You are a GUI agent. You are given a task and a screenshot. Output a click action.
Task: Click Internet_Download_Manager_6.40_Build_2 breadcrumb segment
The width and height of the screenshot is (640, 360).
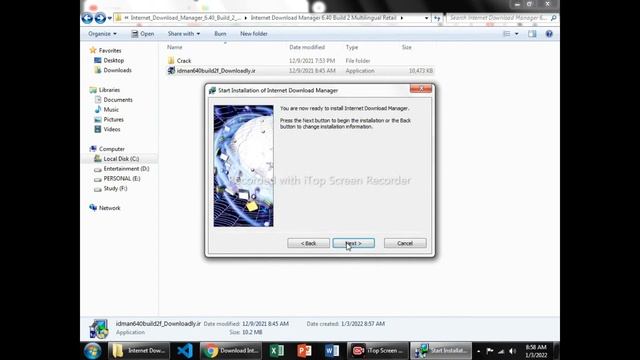tap(186, 18)
